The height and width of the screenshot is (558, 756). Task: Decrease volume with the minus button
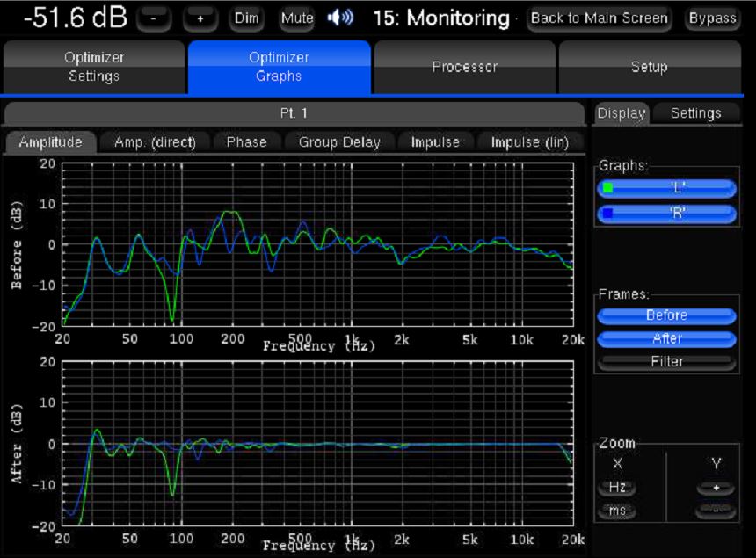(x=154, y=18)
